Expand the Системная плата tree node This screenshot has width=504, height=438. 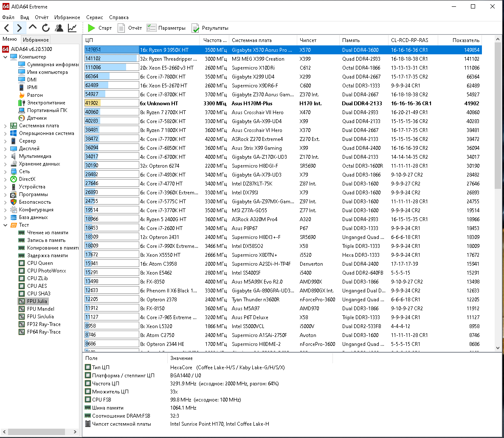tap(5, 126)
